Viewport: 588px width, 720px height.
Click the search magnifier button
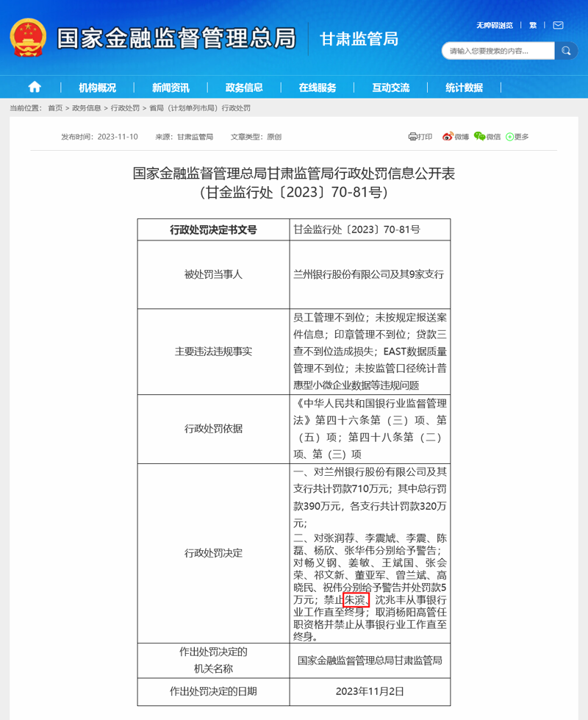click(x=566, y=51)
